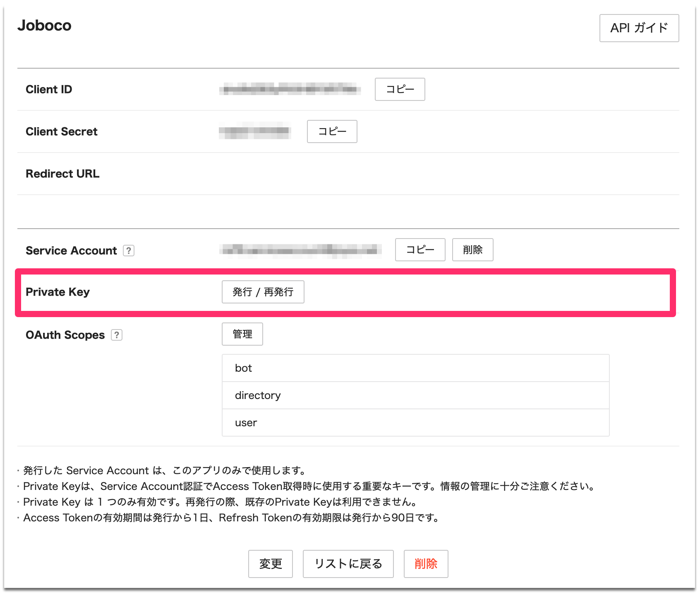Delete the Service Account
This screenshot has width=700, height=597.
pyautogui.click(x=472, y=250)
